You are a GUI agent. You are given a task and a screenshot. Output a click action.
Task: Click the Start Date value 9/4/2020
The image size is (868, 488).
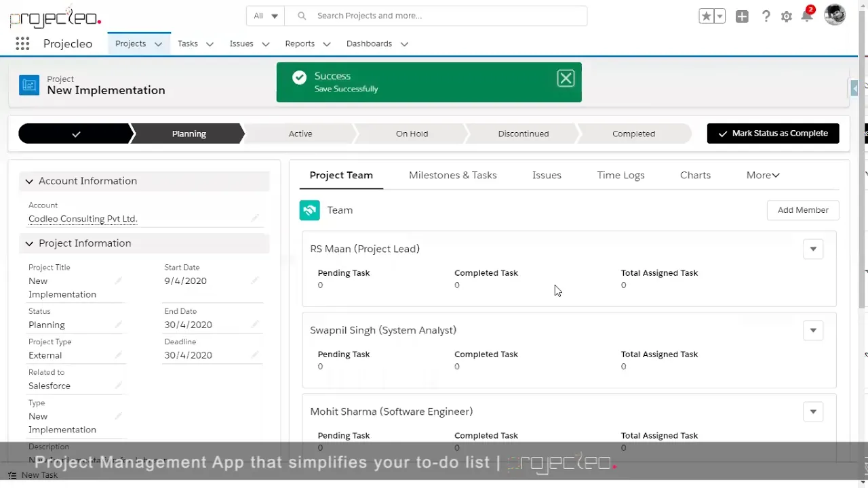[185, 281]
